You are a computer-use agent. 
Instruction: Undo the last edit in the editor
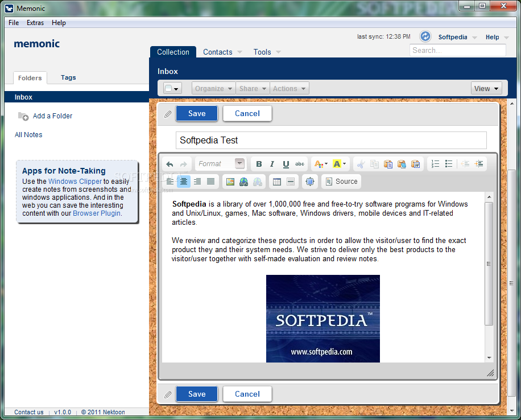pos(170,164)
